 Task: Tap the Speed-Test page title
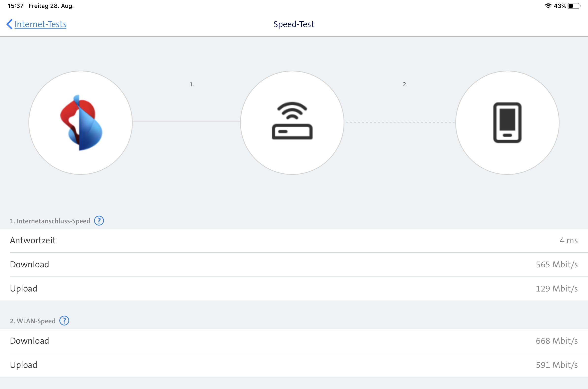point(294,24)
